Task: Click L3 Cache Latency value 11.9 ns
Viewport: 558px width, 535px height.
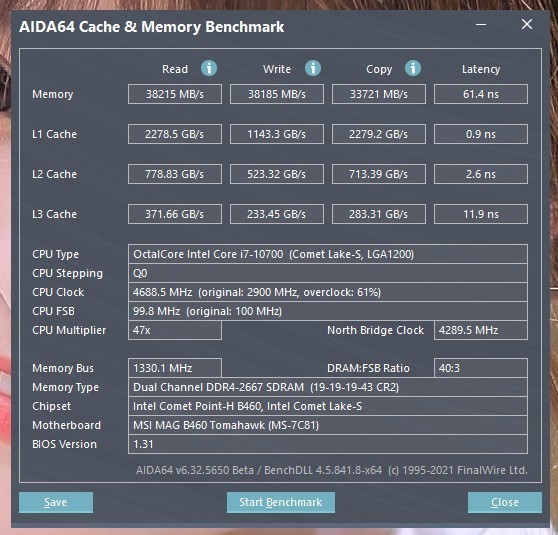Action: (481, 214)
